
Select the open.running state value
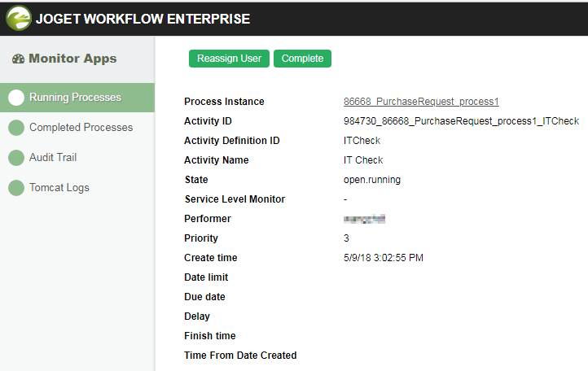pyautogui.click(x=372, y=180)
